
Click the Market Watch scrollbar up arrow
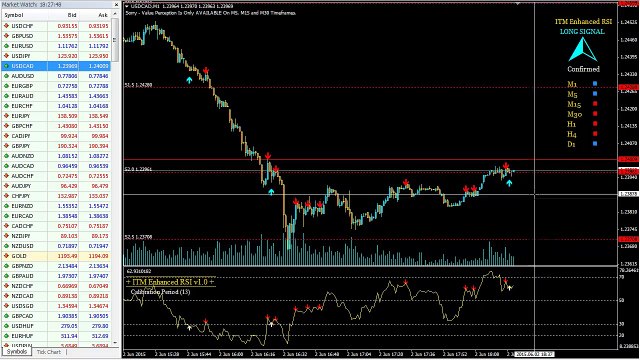(x=115, y=14)
